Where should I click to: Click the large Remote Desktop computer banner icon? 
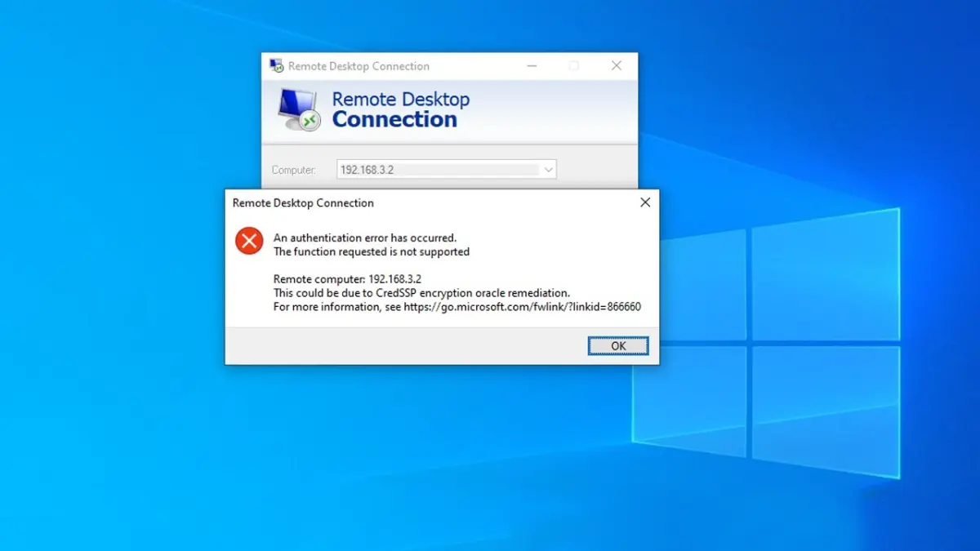(x=298, y=109)
